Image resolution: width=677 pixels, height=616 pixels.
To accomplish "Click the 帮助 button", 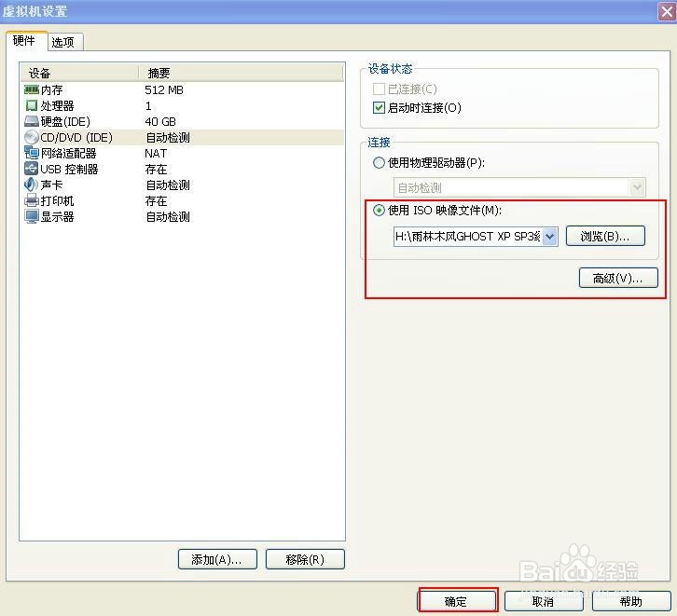I will tap(631, 601).
